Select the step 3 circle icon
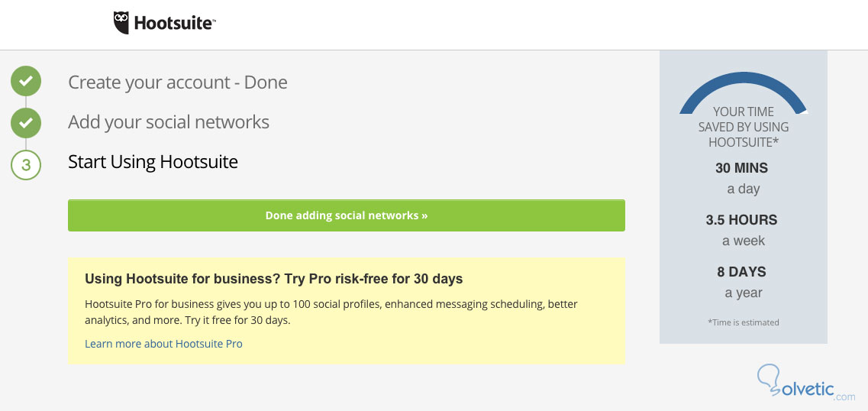868x411 pixels. click(x=26, y=163)
